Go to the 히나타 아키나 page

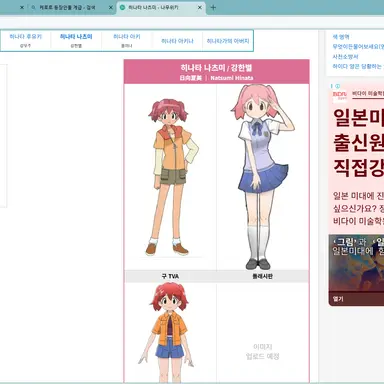tap(177, 41)
